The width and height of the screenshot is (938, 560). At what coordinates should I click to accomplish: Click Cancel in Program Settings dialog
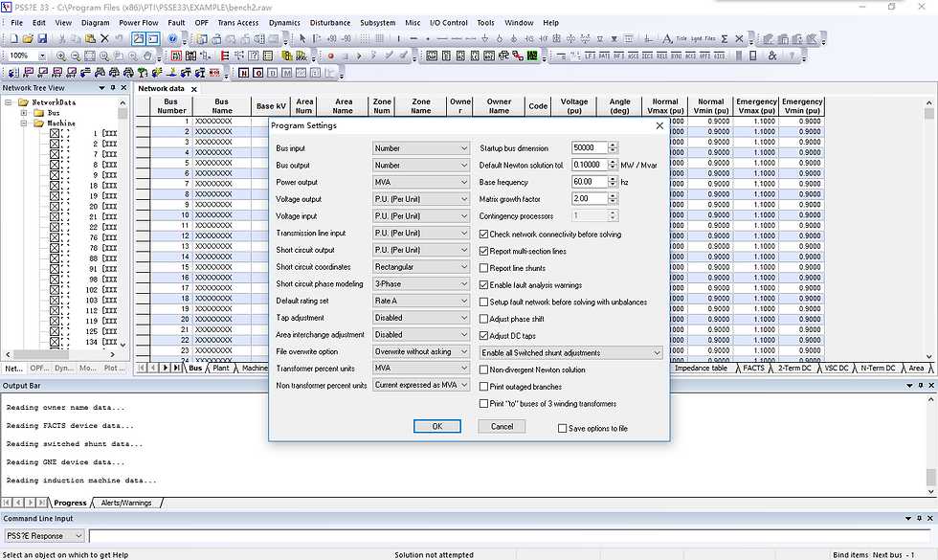[x=502, y=426]
